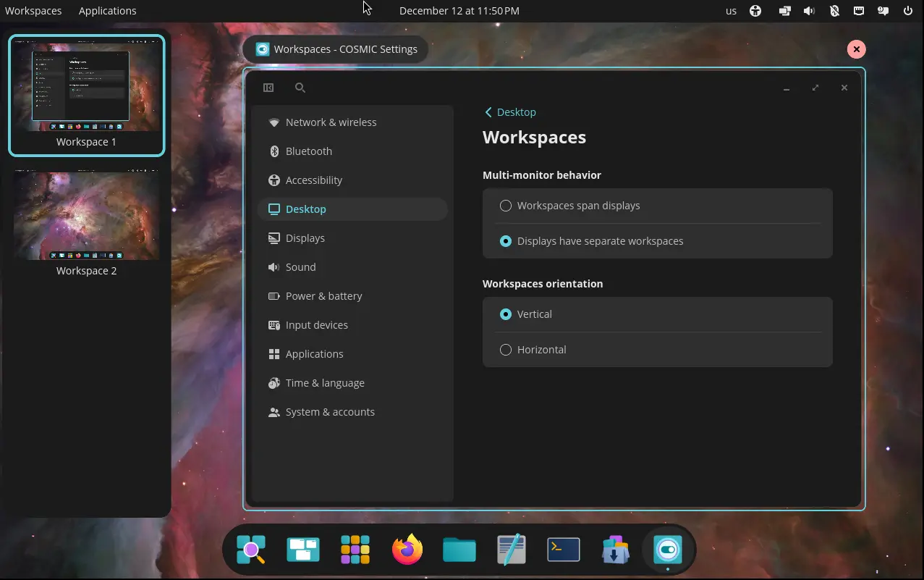The height and width of the screenshot is (580, 924).
Task: Select Displays have separate workspaces
Action: point(506,241)
